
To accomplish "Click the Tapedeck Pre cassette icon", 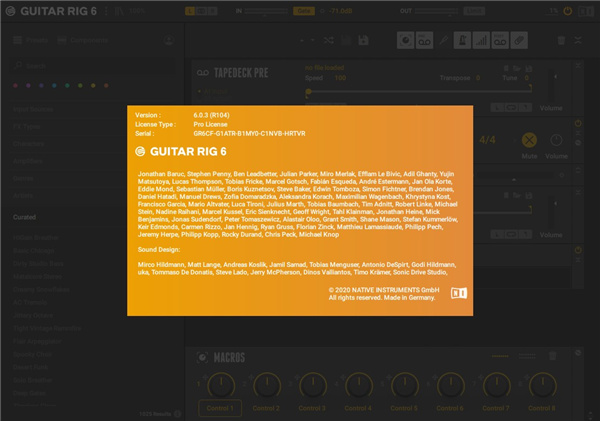I will coord(202,73).
